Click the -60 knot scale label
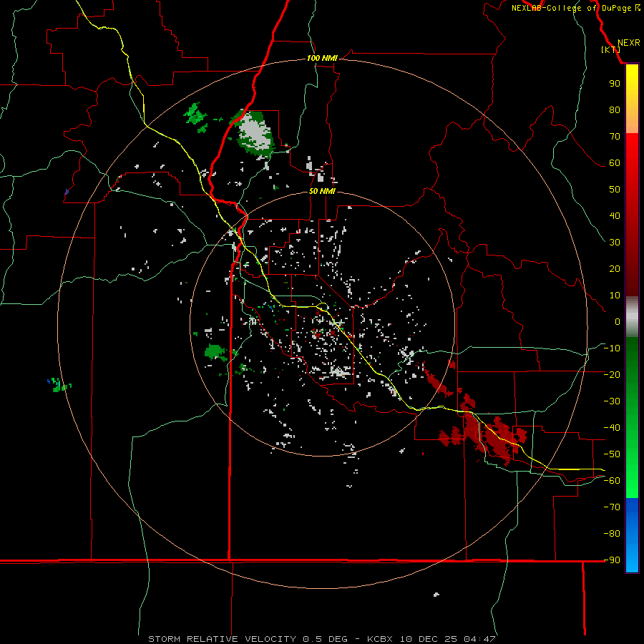 tap(612, 481)
